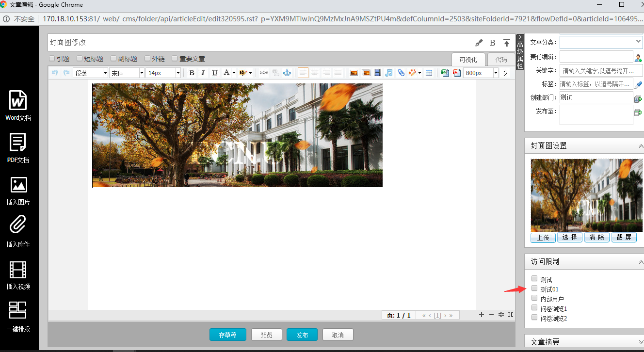Click the green Excel import toolbar icon
Image resolution: width=644 pixels, height=352 pixels.
coord(445,73)
